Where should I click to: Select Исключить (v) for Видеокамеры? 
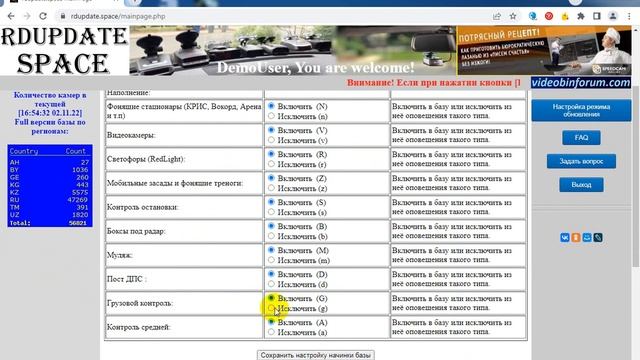(x=271, y=140)
